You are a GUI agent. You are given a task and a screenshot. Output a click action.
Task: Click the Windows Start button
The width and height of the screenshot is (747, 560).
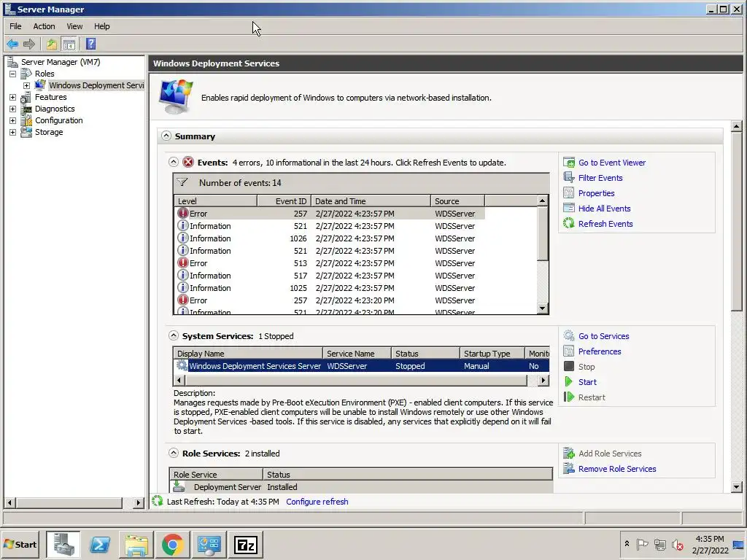pyautogui.click(x=20, y=544)
